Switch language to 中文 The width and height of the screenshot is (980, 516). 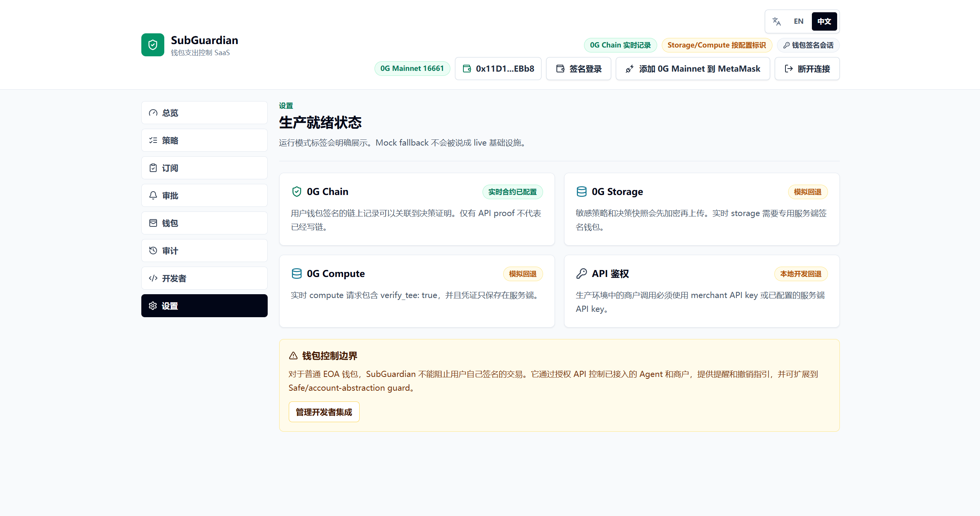[824, 21]
